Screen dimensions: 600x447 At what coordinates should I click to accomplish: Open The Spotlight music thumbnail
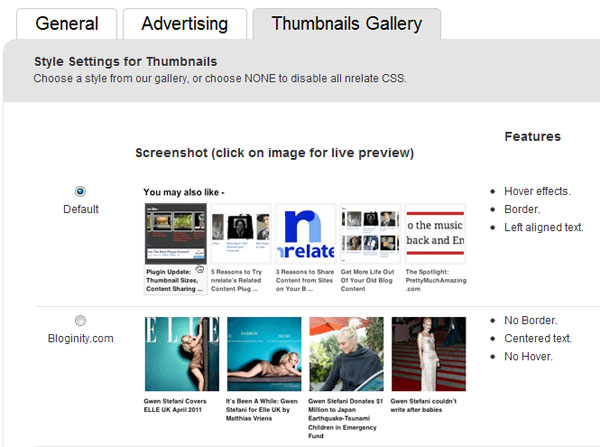pos(435,234)
